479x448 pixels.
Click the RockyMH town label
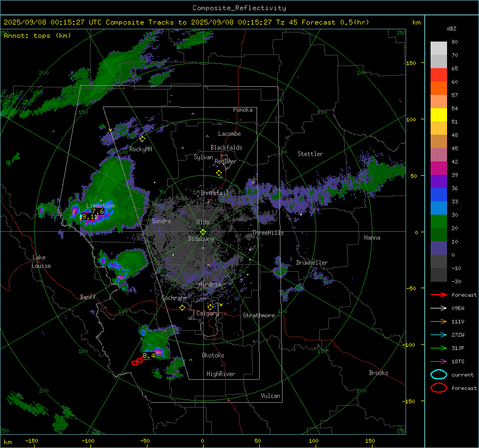coord(141,149)
